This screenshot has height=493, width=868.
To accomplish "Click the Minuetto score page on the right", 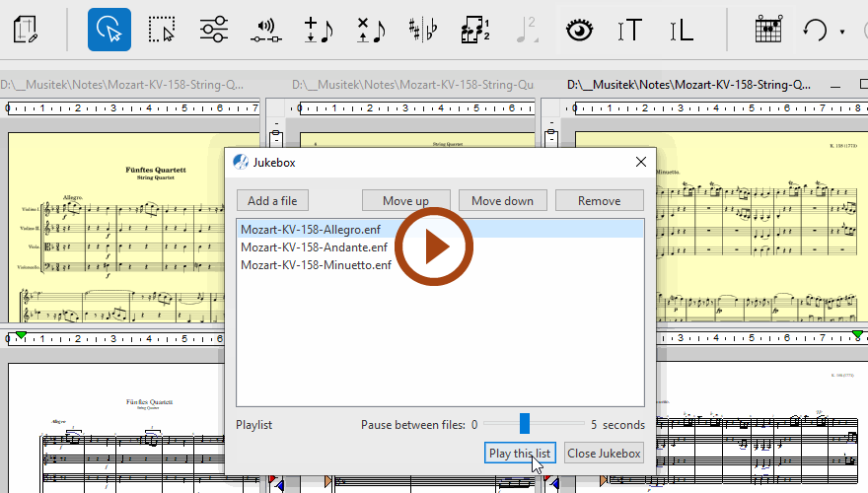I will (761, 227).
